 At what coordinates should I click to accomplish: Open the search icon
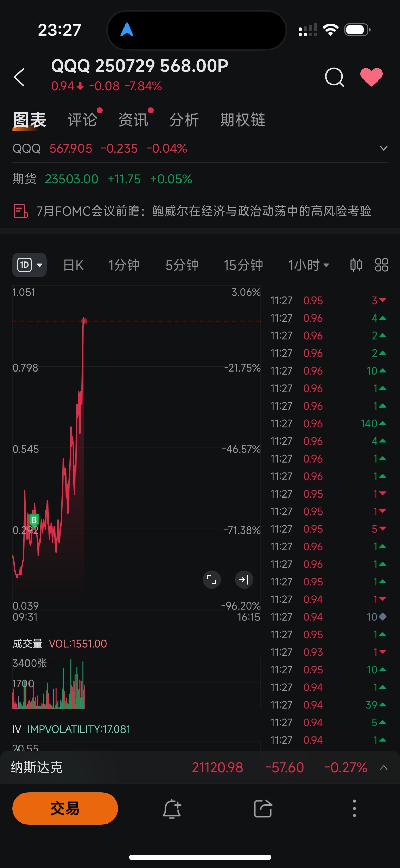(x=334, y=77)
